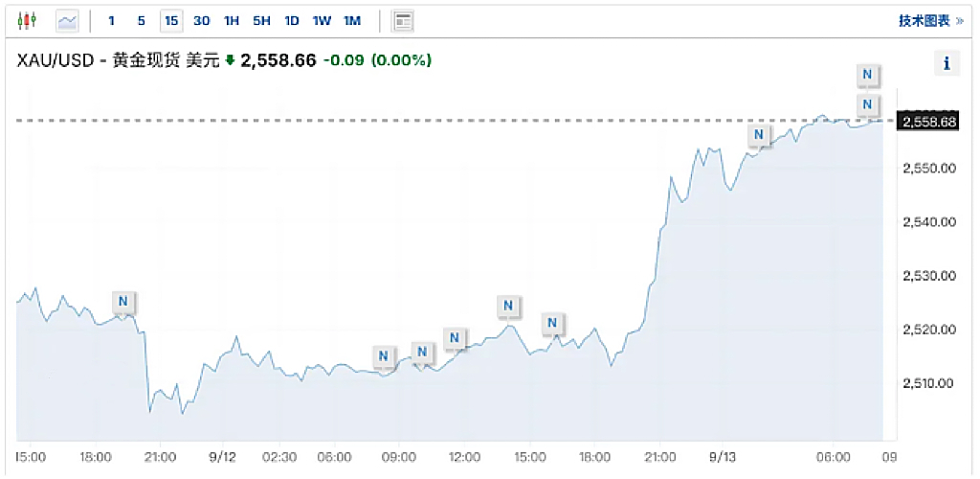Expand the 技术图表 technical chart link
This screenshot has height=479, width=980.
[x=930, y=20]
